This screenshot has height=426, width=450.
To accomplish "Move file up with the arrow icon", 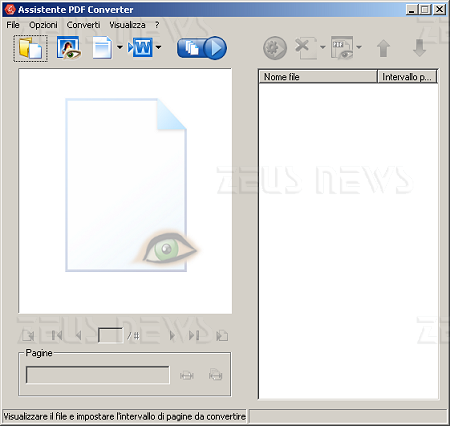I will pyautogui.click(x=384, y=48).
